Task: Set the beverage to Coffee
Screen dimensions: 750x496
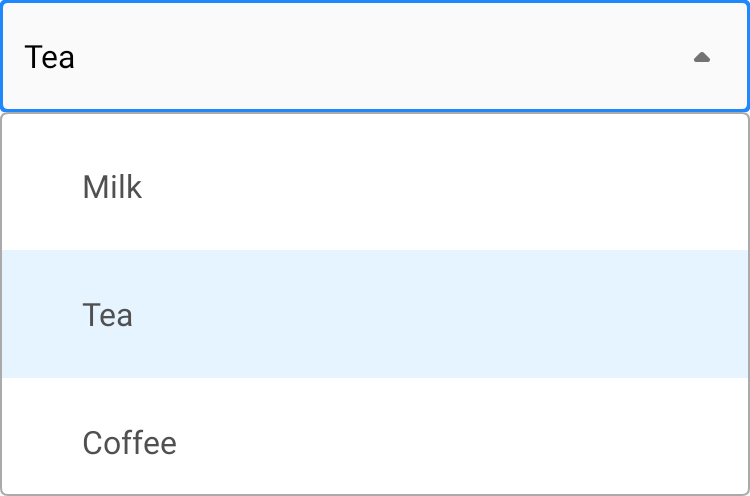Action: point(130,442)
